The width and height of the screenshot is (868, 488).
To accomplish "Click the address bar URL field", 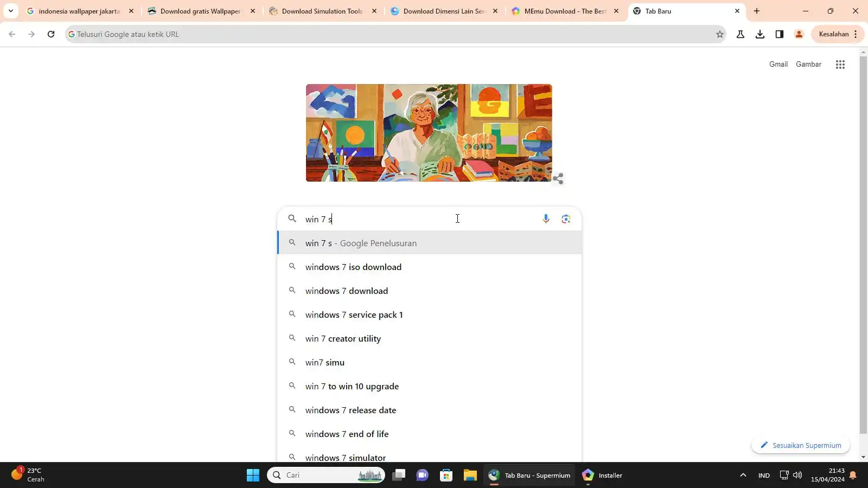I will 395,34.
